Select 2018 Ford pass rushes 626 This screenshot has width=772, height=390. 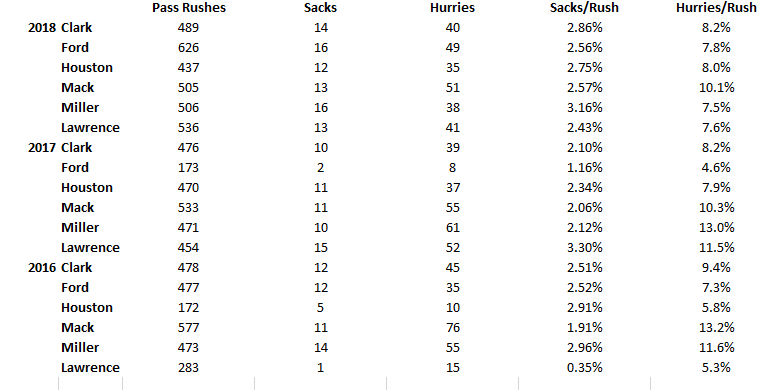coord(189,48)
